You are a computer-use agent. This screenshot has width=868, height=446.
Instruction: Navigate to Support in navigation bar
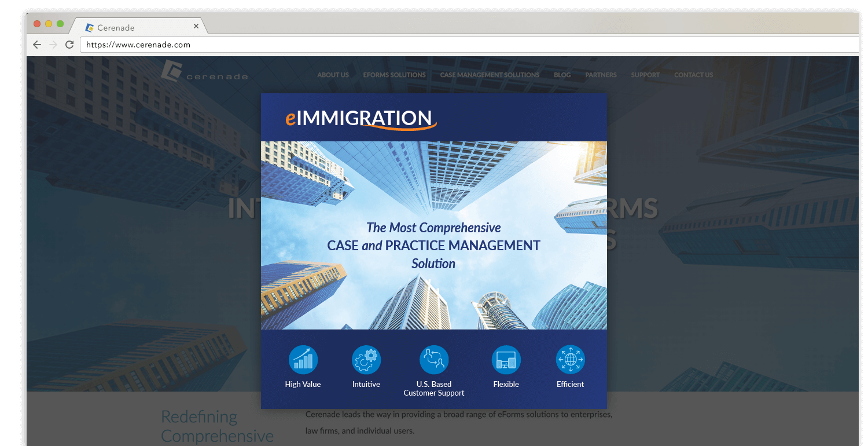[x=645, y=75]
